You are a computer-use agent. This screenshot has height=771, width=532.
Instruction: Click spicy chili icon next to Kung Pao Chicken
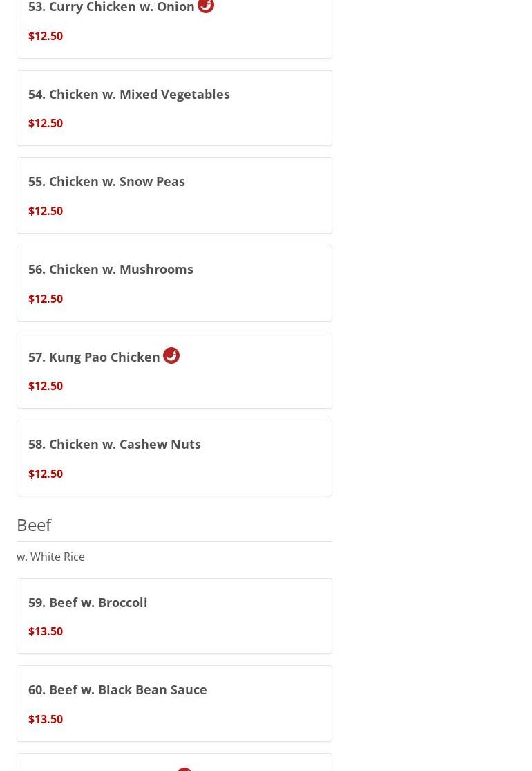171,355
